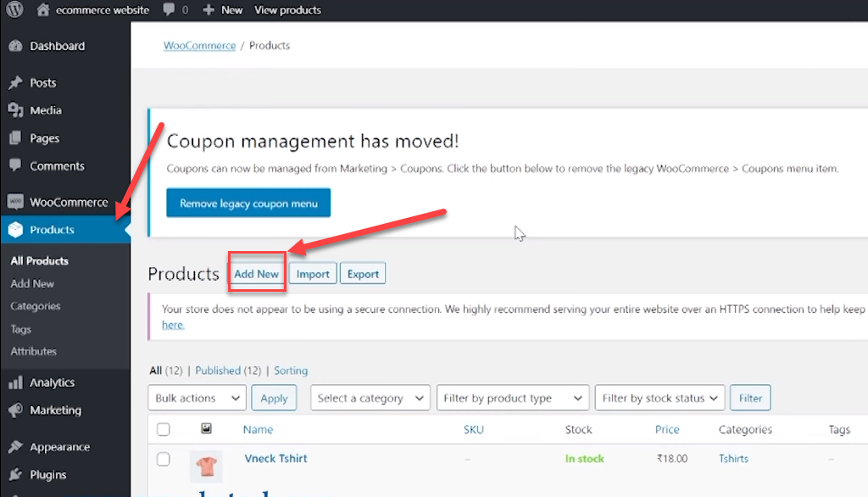
Task: Click the Products box icon
Action: pos(15,229)
